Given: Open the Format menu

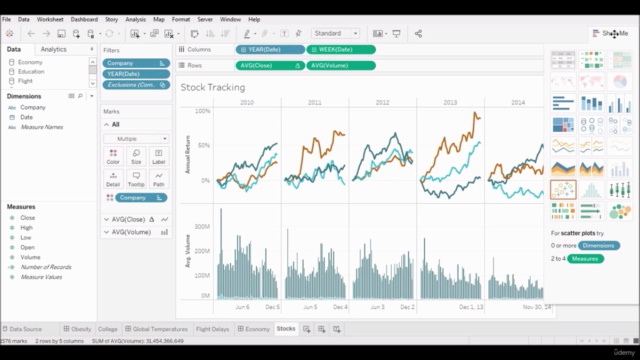Looking at the screenshot, I should point(181,19).
